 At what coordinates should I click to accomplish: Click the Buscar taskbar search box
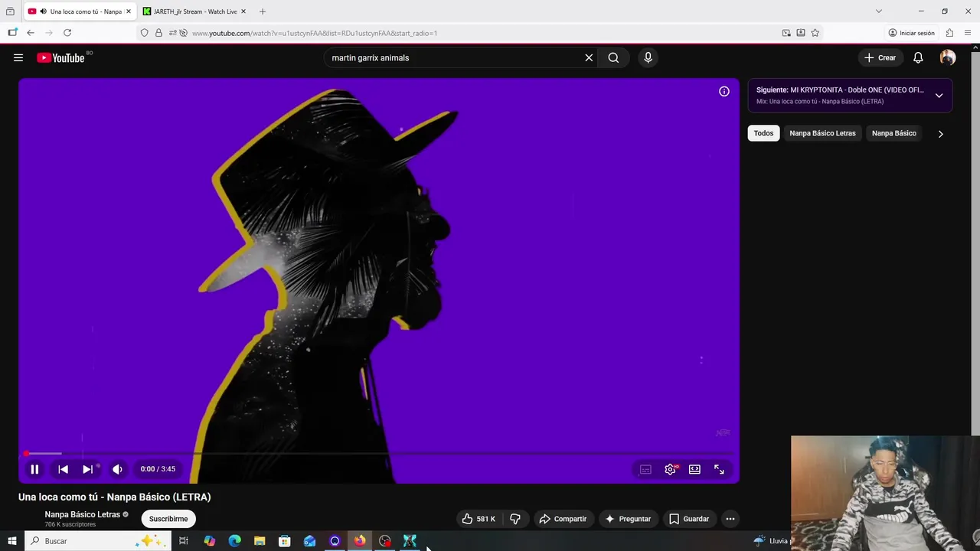[x=98, y=541]
